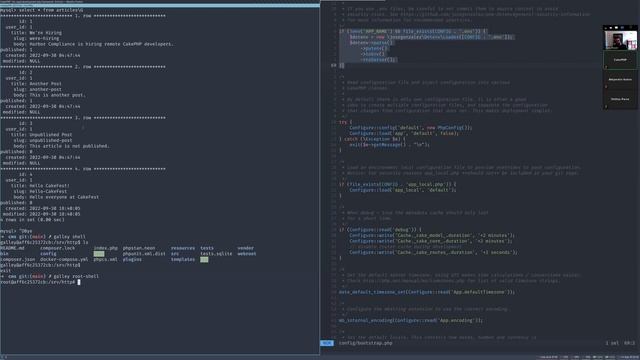Click the 'rows in set (0.00 sec)' result line

pos(32,220)
